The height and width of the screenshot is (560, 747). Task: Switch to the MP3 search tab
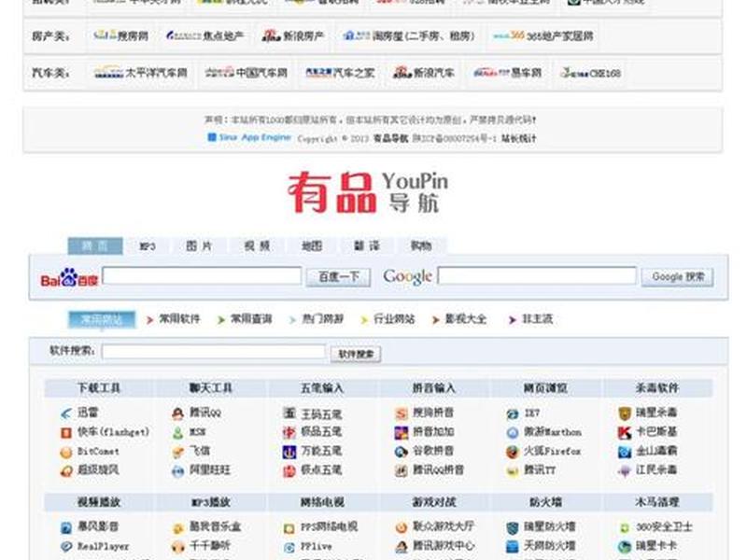click(148, 246)
